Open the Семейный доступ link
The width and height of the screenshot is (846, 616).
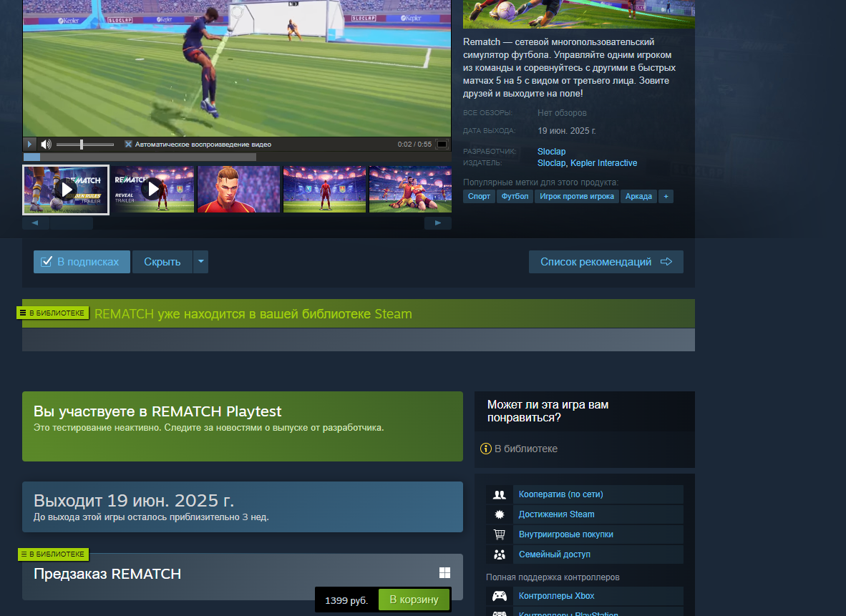pyautogui.click(x=554, y=554)
